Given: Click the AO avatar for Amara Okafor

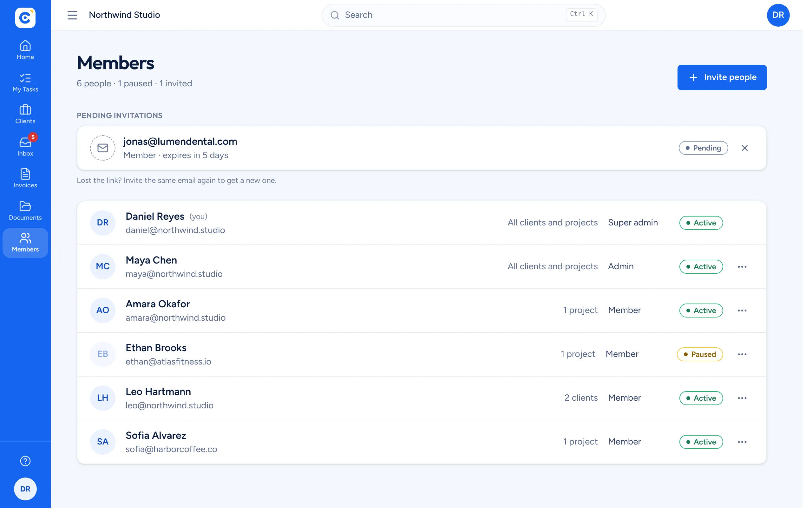Looking at the screenshot, I should point(103,310).
